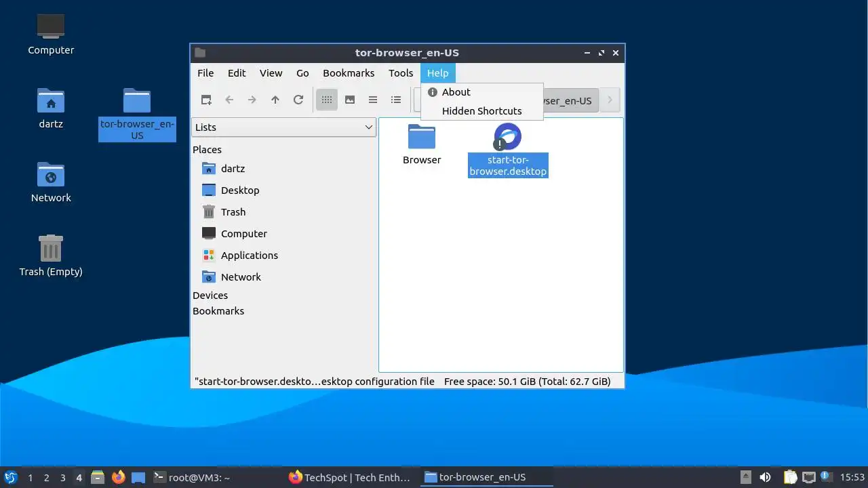Open the Tools menu
868x488 pixels.
pos(401,73)
